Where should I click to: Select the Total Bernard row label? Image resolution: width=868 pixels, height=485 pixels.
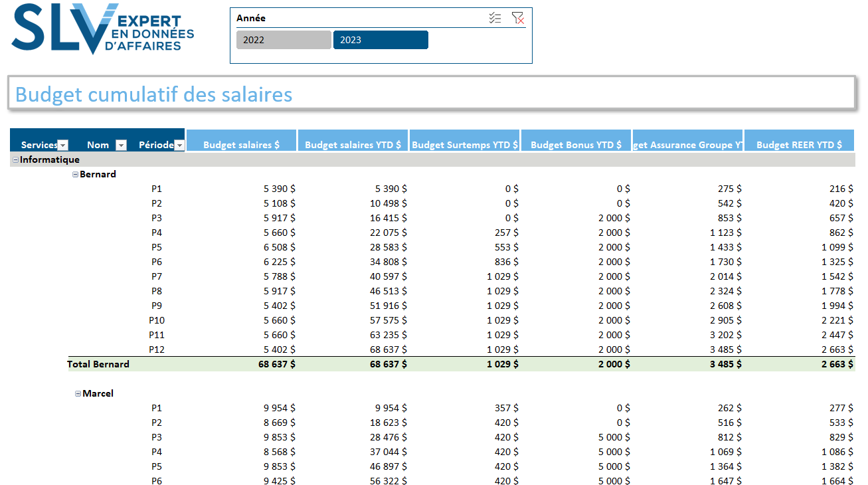pyautogui.click(x=98, y=364)
